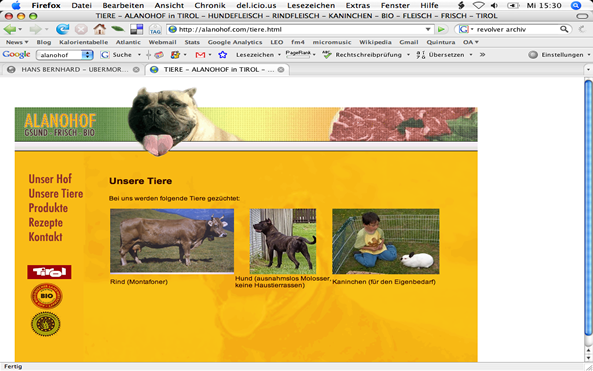Click the blue star bookmark icon
Viewport: 593px width, 371px height.
tap(223, 55)
